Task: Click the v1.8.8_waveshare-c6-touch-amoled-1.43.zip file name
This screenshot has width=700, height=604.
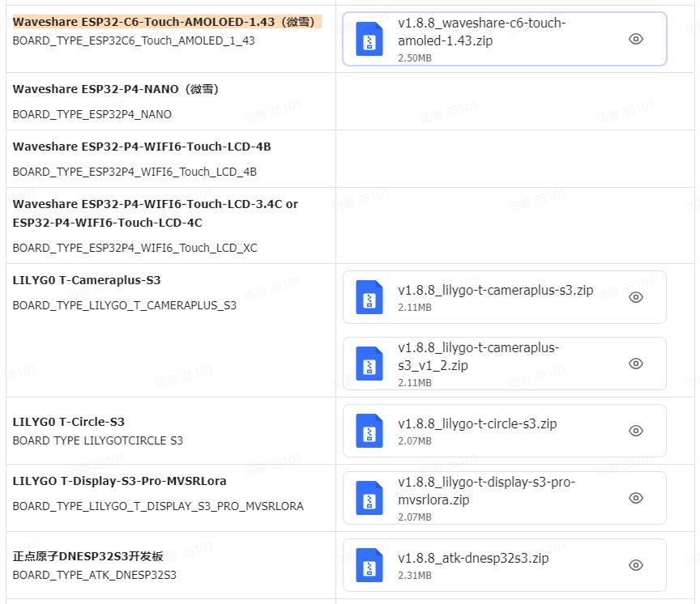Action: pos(481,32)
